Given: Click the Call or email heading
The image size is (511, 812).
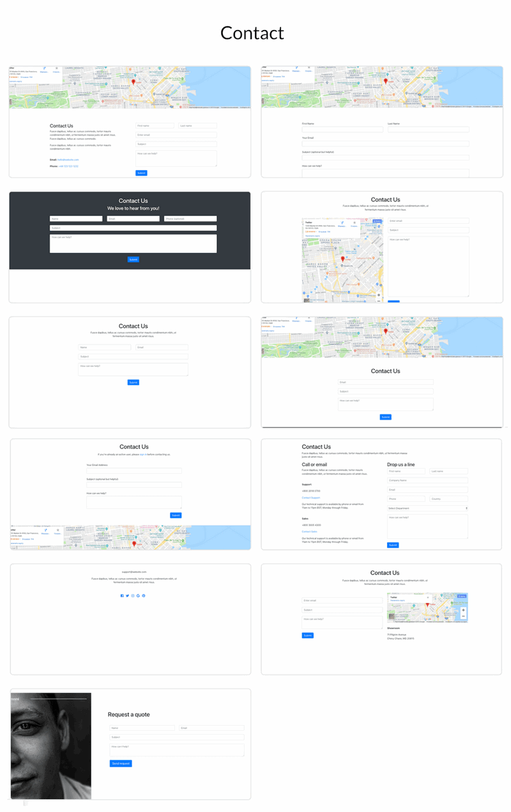Looking at the screenshot, I should click(x=314, y=465).
